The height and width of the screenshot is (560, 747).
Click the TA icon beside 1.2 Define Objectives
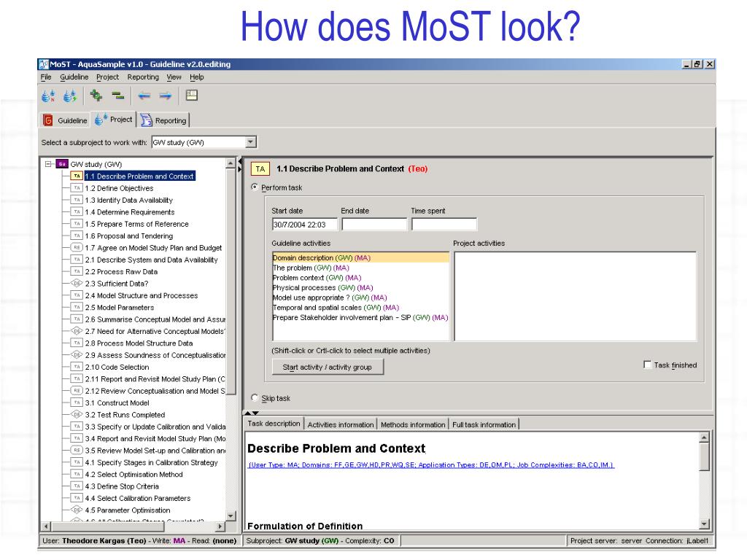77,188
